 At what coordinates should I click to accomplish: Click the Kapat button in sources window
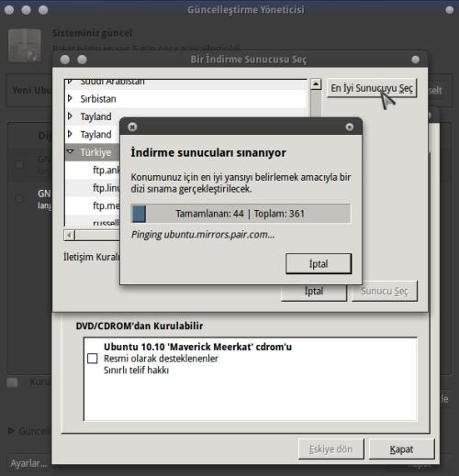click(x=401, y=449)
